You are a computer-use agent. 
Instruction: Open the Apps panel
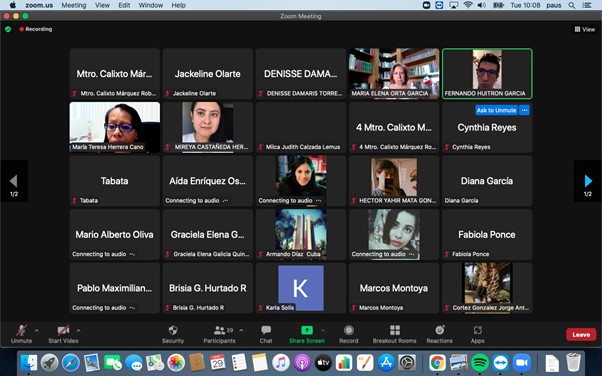pyautogui.click(x=478, y=334)
